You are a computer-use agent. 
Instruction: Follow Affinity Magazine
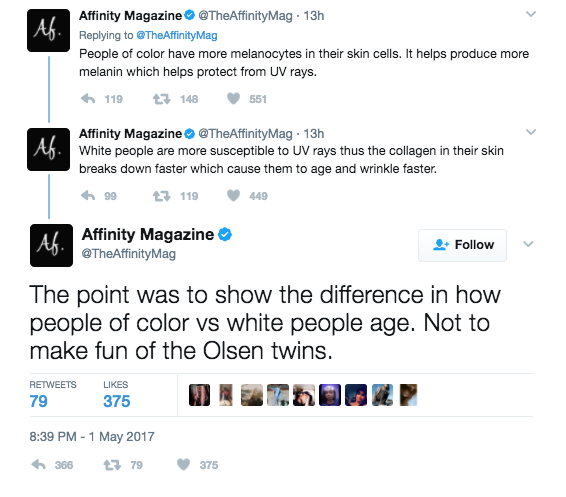[x=462, y=245]
